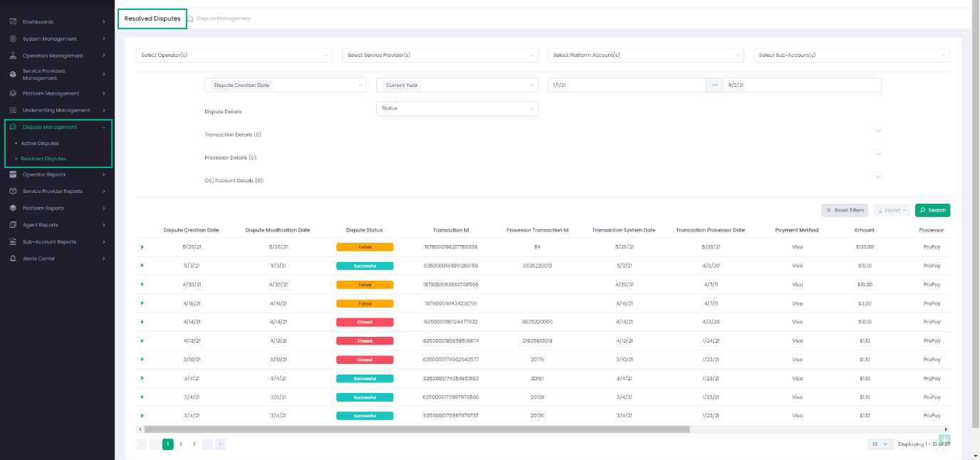Click the System Management gear icon
The width and height of the screenshot is (980, 460).
[13, 39]
